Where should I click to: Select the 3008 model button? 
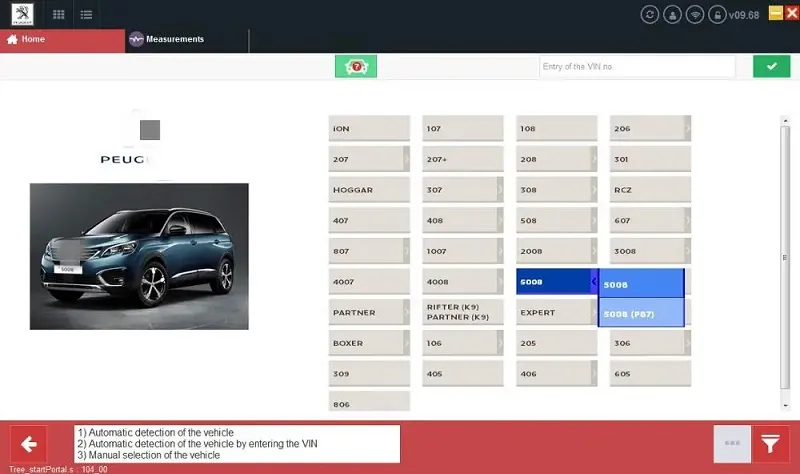[651, 251]
